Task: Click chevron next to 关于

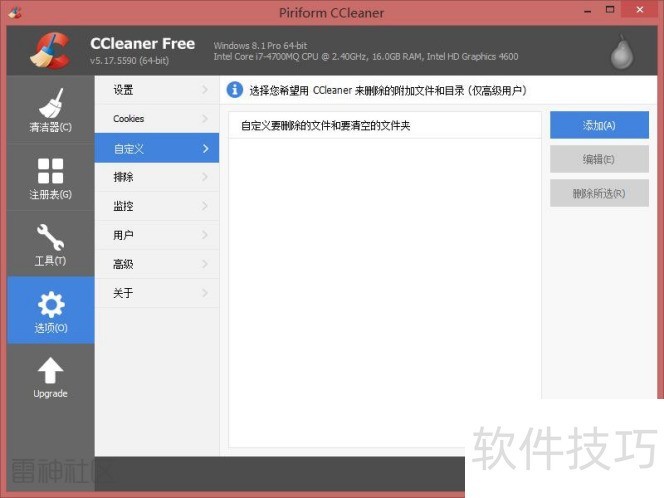Action: [205, 293]
